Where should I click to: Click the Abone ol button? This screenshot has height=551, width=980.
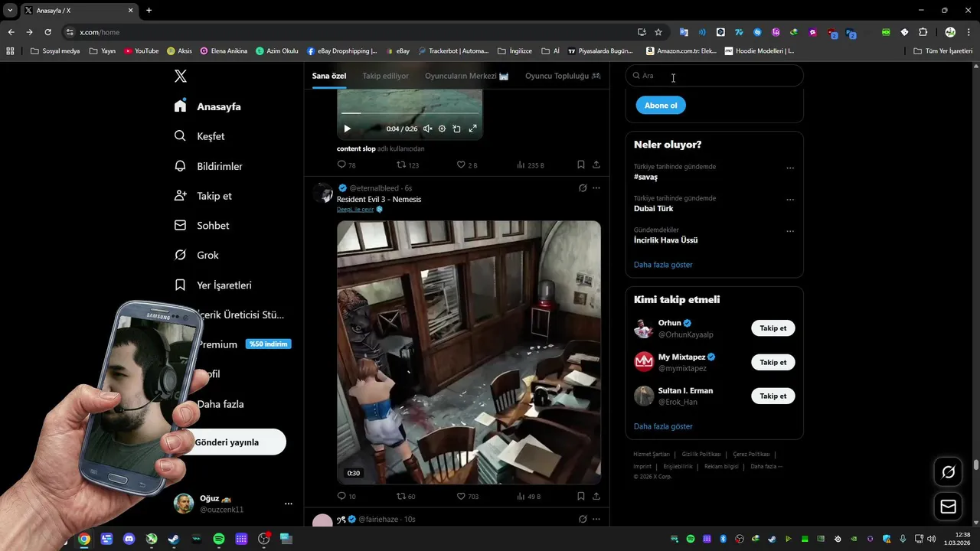661,106
